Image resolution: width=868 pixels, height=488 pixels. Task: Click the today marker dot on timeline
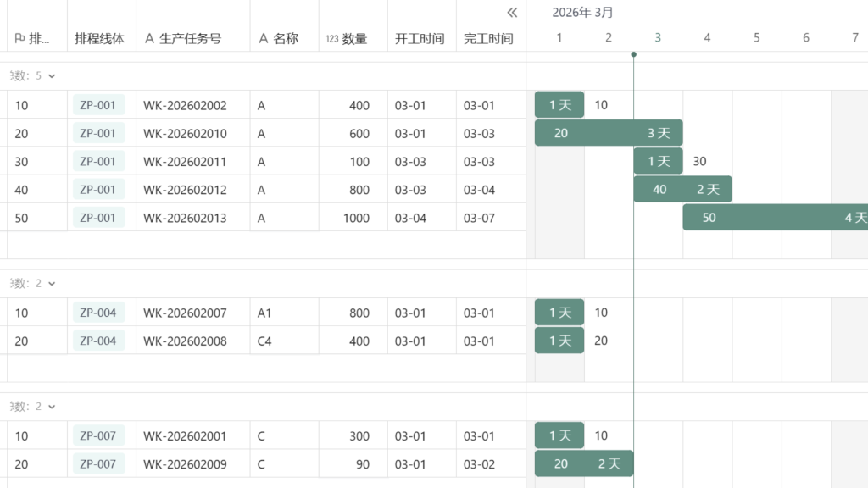(x=633, y=54)
